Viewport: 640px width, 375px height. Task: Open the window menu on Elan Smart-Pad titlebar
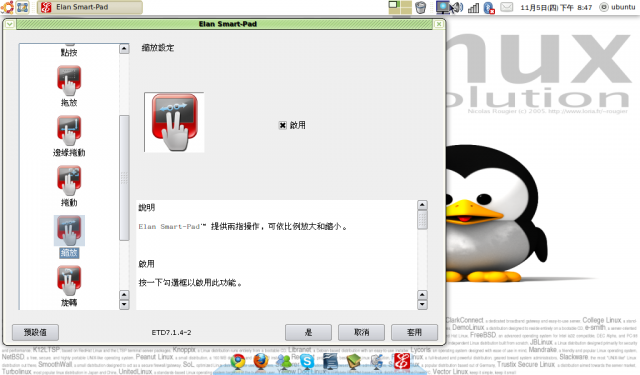[x=9, y=24]
